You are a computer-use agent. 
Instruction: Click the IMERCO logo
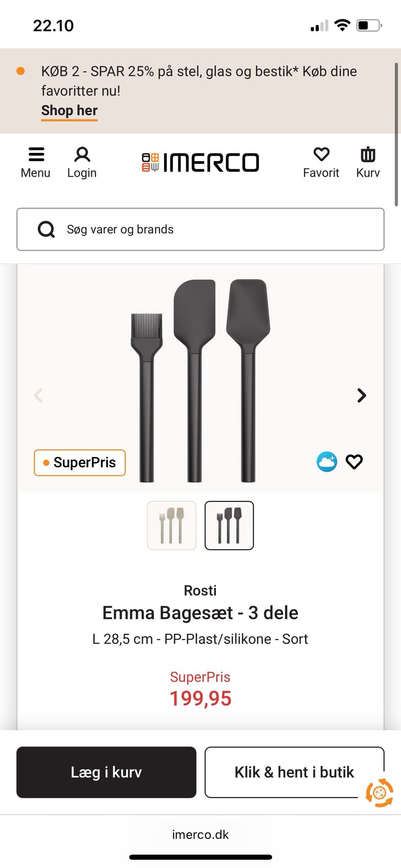[200, 162]
